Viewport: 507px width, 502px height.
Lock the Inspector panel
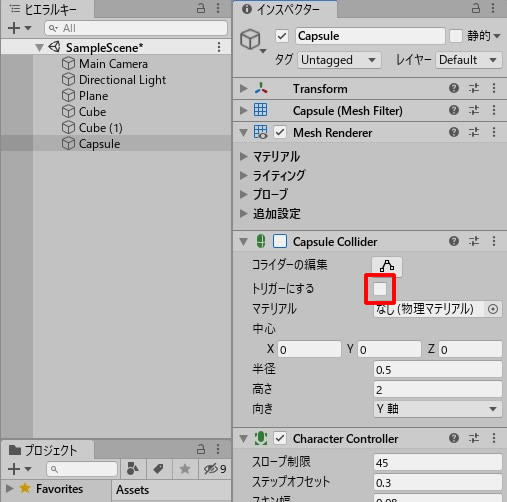coord(476,8)
